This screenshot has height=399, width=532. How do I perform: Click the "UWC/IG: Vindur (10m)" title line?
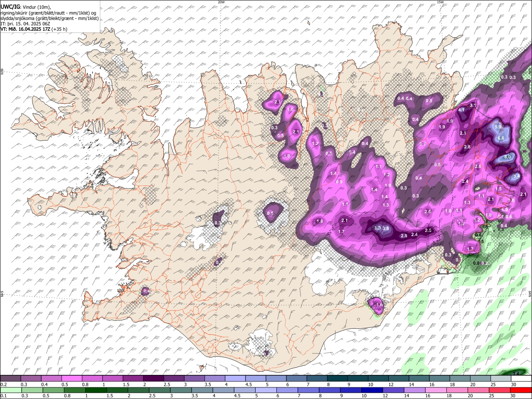(26, 6)
